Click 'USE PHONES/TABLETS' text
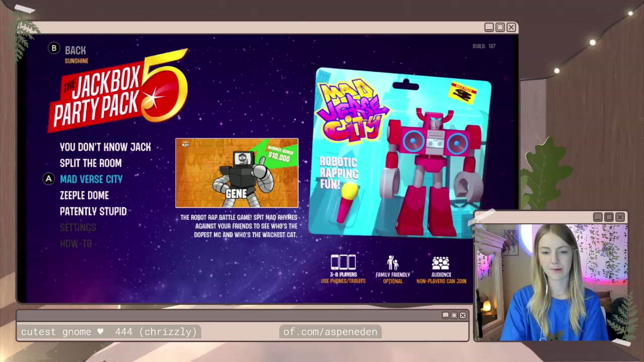This screenshot has width=644, height=362. click(343, 281)
